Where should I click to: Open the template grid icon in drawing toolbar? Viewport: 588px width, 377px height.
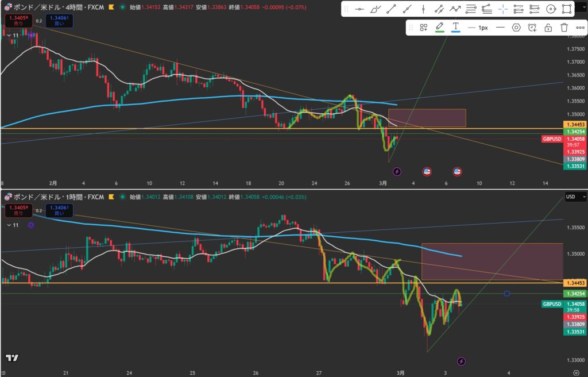coord(424,27)
